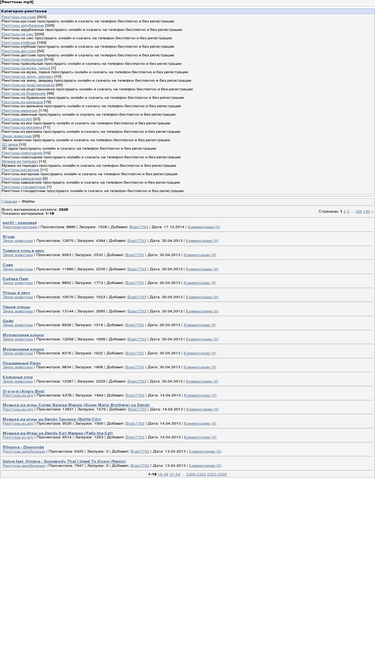Open the "Собака Лает" ringtone entry

[x=16, y=279]
